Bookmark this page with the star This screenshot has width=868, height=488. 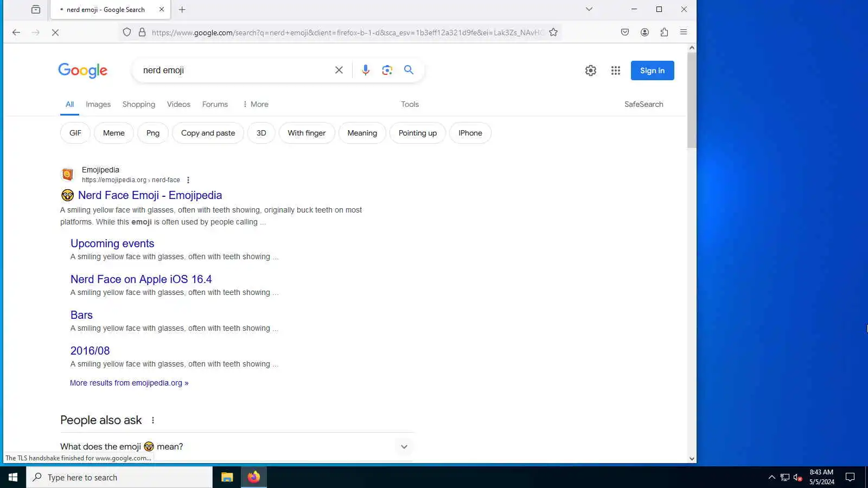553,33
